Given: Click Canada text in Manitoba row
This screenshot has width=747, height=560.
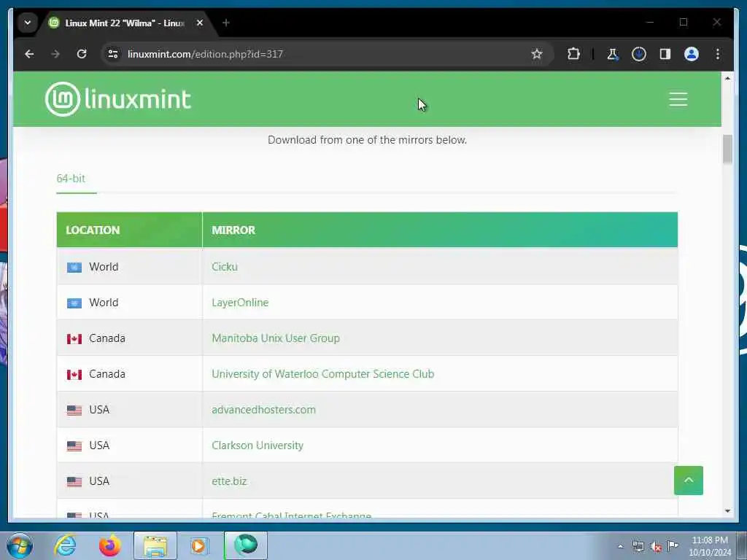Looking at the screenshot, I should [107, 338].
